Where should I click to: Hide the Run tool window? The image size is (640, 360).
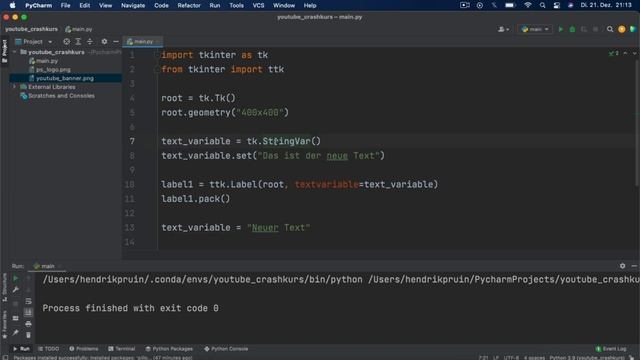(634, 266)
